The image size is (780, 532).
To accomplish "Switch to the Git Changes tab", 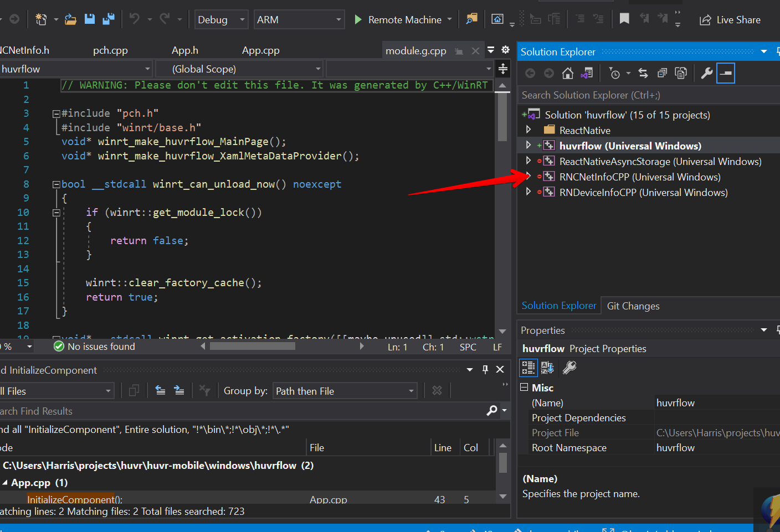I will click(633, 306).
